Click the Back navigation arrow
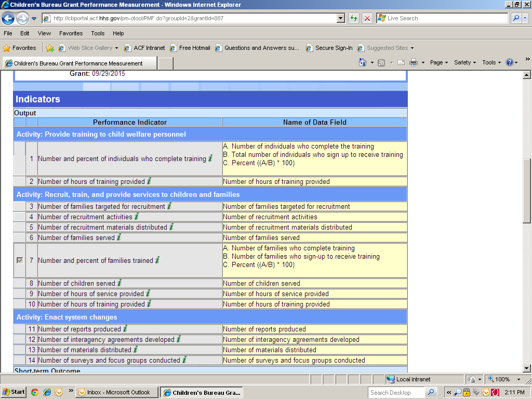532x399 pixels. [x=8, y=18]
